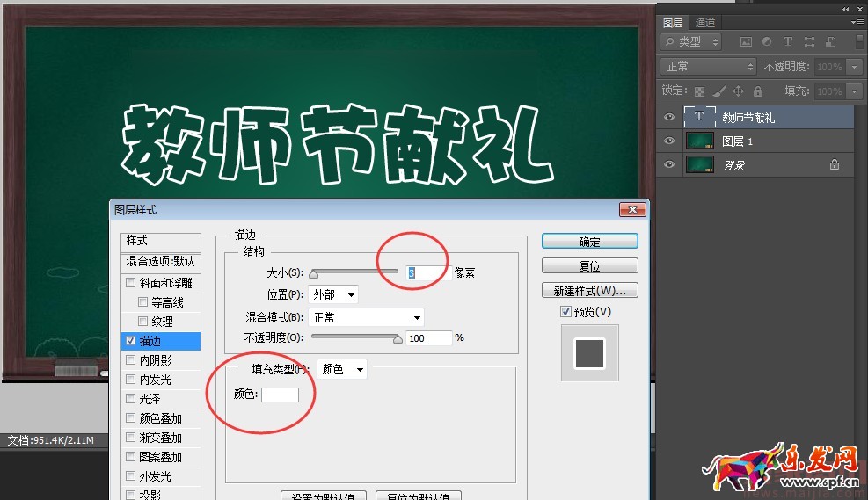Image resolution: width=868 pixels, height=500 pixels.
Task: Open the 位置 dropdown showing 外部
Action: [x=333, y=295]
